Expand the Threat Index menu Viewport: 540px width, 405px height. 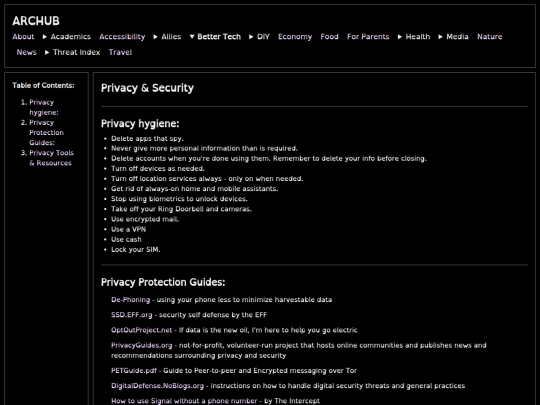(73, 52)
